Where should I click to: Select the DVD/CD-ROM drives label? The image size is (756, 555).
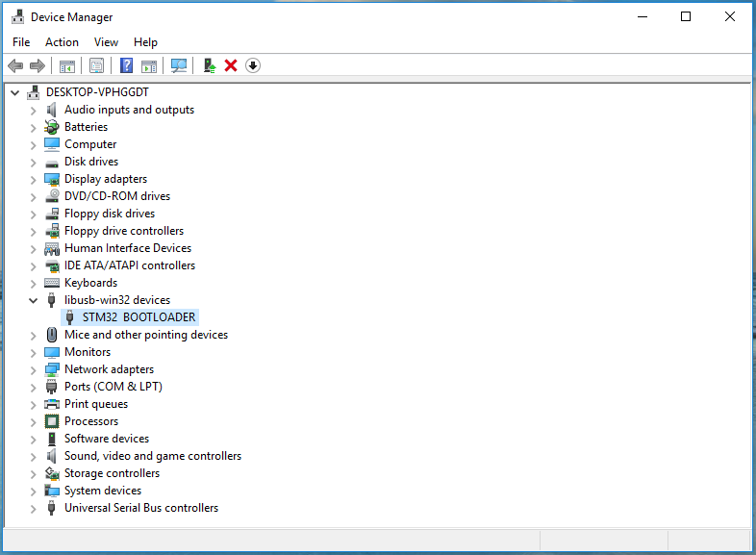coord(117,196)
